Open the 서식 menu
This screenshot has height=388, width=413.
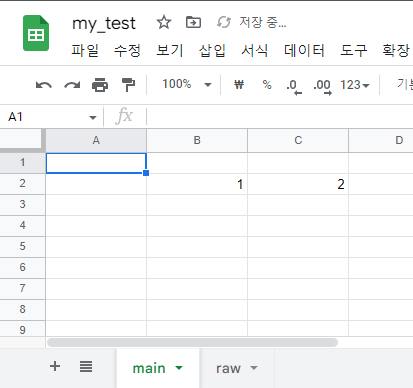[255, 51]
